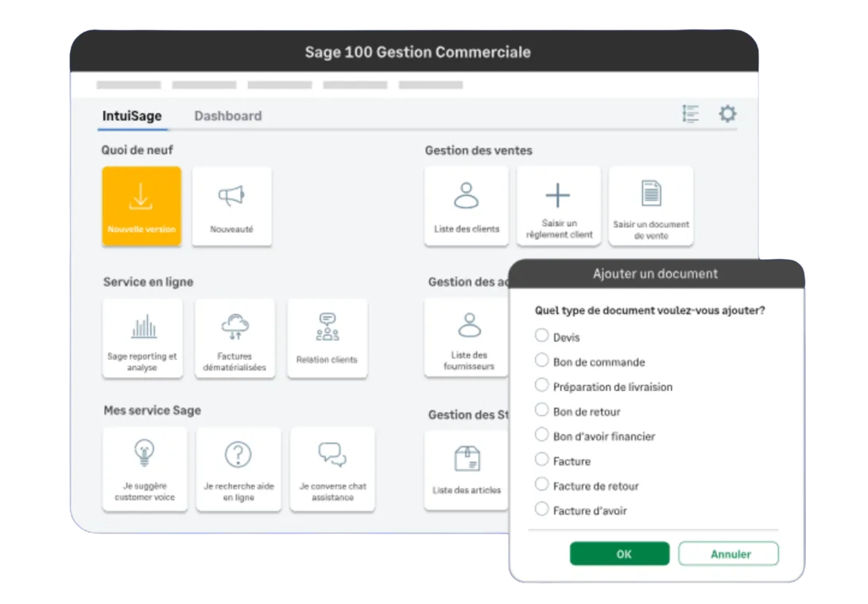Click Saisir un règlement client plus tile
The image size is (868, 604).
559,206
